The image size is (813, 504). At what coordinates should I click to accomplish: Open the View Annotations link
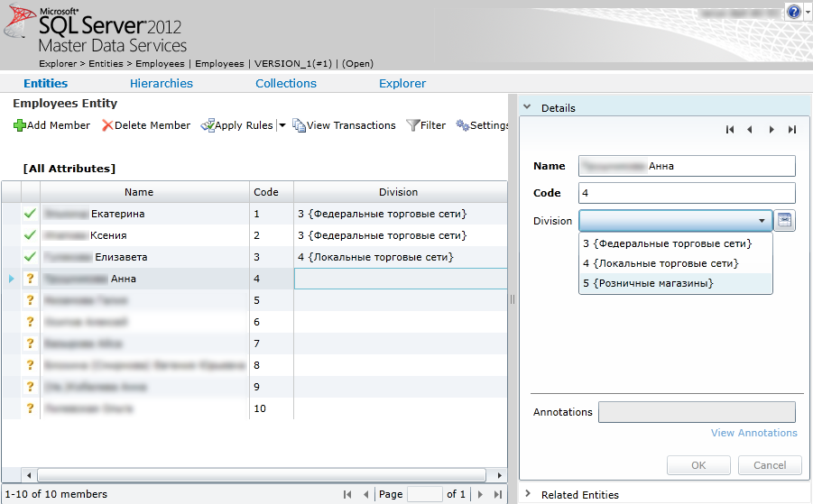pyautogui.click(x=753, y=433)
